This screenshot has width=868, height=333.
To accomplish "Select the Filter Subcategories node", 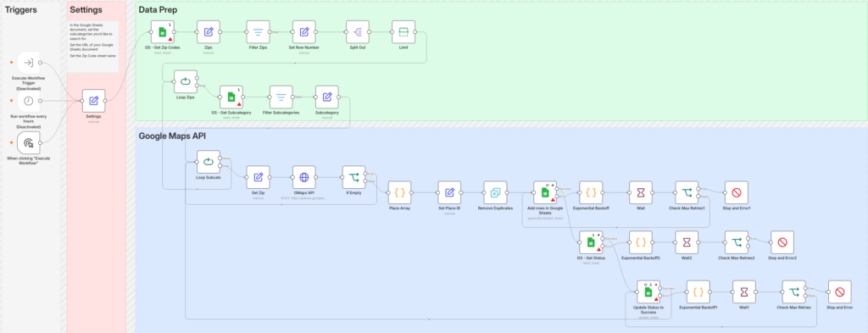I will coord(281,97).
